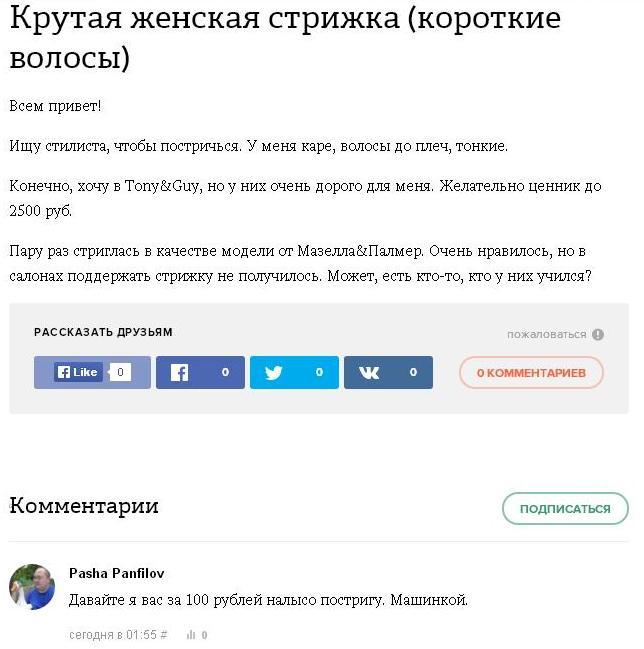Screen dimensions: 644x649
Task: Click the comment permalink hash symbol
Action: click(x=164, y=635)
